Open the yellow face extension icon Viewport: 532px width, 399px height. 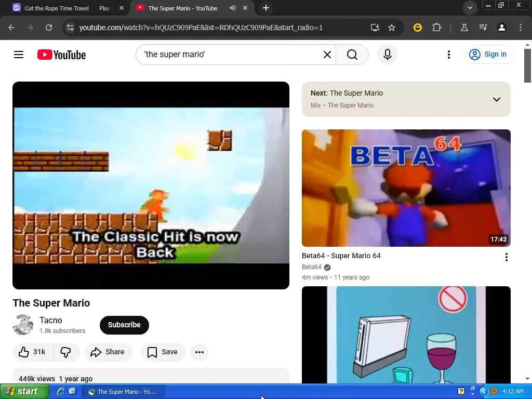(417, 28)
